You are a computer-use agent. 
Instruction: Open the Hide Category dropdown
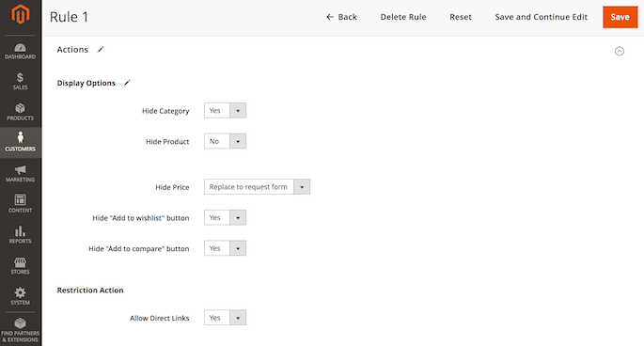point(225,111)
